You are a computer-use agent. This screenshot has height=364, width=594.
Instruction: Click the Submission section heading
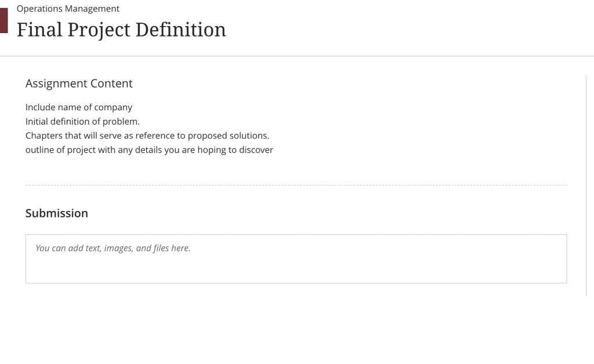pyautogui.click(x=56, y=213)
